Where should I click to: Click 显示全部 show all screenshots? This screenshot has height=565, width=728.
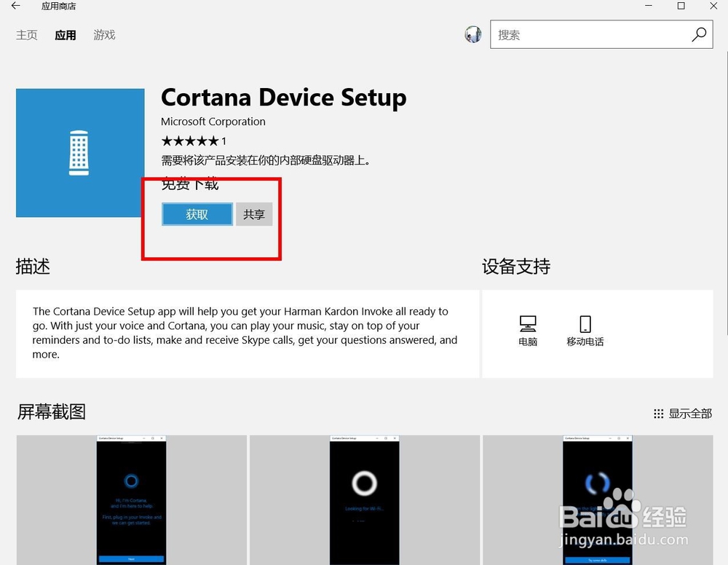tap(683, 413)
